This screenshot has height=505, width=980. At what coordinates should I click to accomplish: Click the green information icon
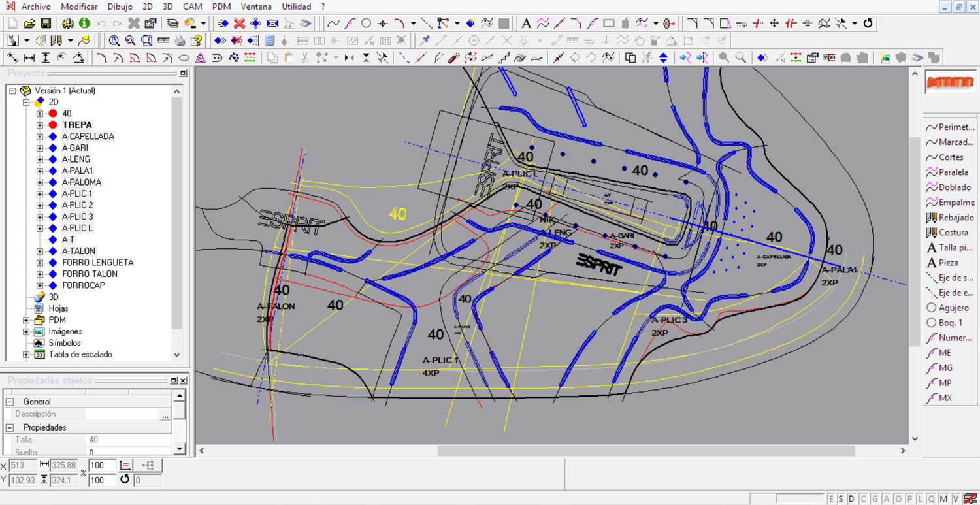(x=84, y=24)
